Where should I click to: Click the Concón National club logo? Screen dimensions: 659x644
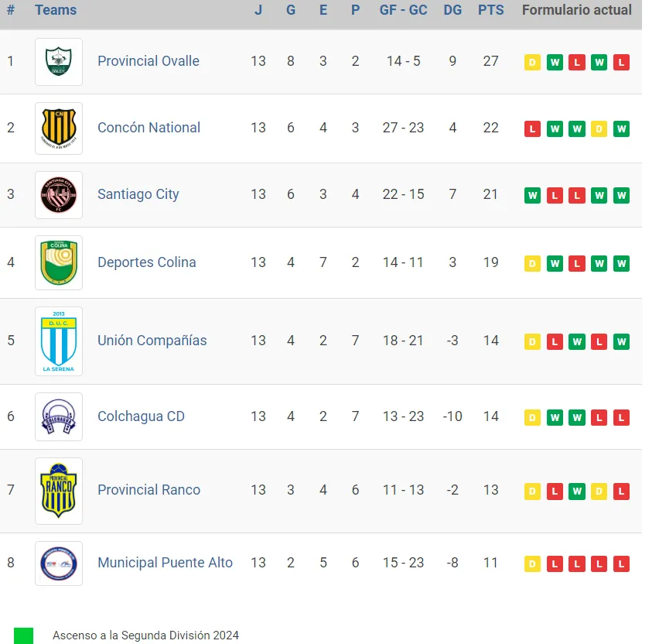58,128
